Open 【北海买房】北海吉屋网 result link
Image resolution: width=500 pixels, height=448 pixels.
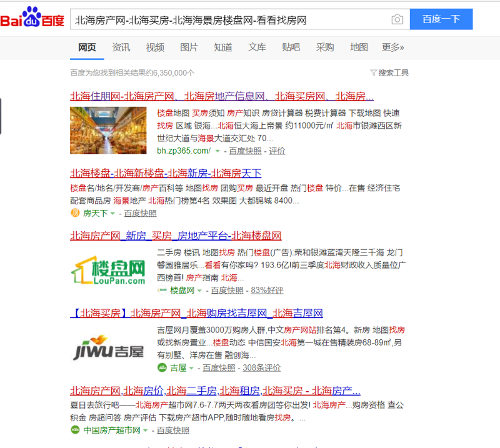(x=196, y=313)
